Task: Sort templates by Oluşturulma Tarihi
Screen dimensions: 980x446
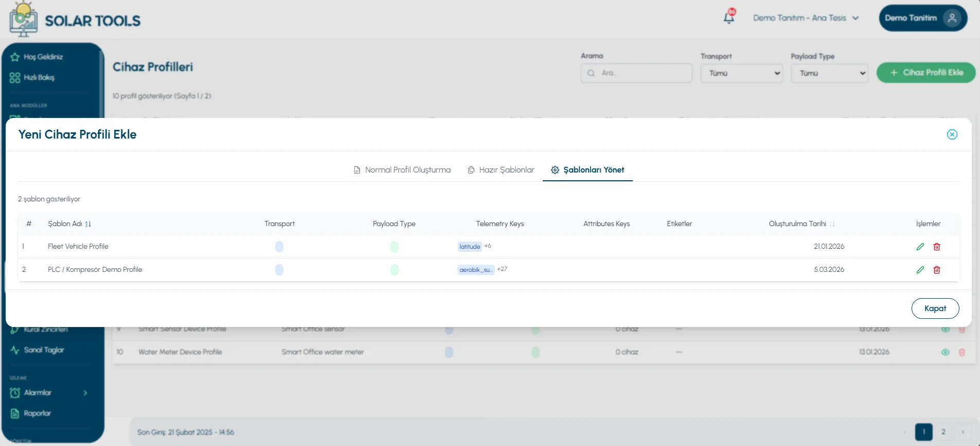Action: click(x=832, y=224)
